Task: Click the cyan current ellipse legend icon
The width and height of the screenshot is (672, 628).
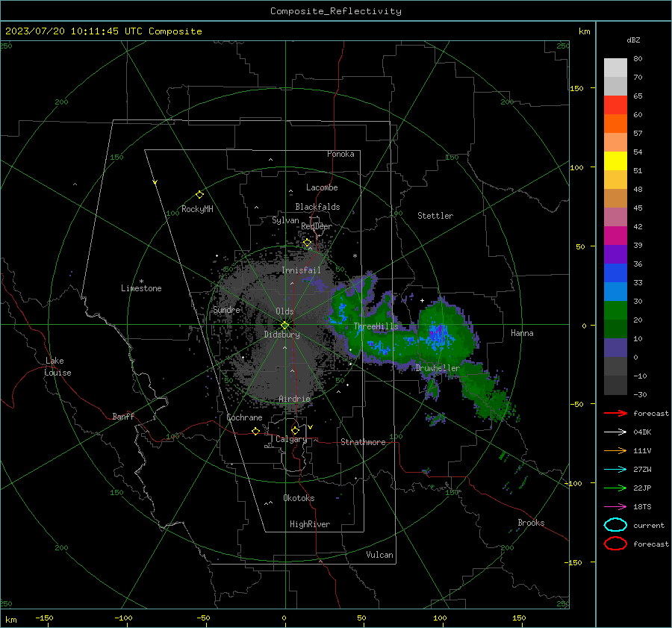Action: point(615,525)
